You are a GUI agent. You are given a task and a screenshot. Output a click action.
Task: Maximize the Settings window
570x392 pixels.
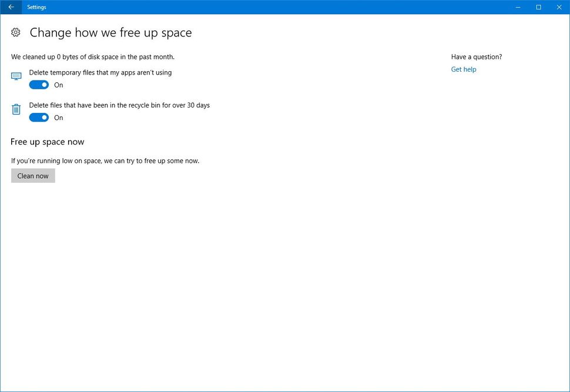pyautogui.click(x=538, y=7)
